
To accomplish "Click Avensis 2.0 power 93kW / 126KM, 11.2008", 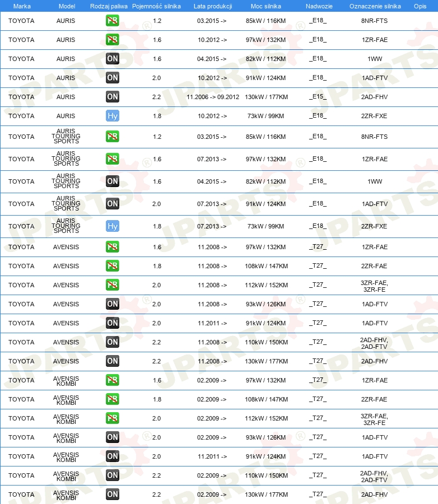I will pos(265,304).
